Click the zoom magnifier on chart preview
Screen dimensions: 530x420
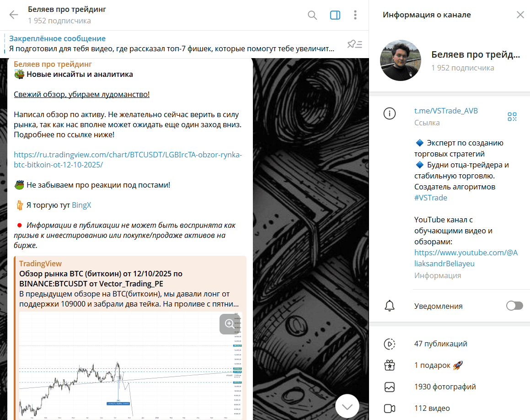point(230,324)
